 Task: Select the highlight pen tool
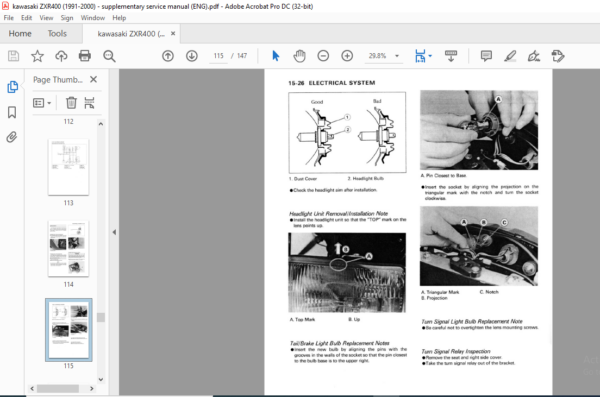point(510,56)
